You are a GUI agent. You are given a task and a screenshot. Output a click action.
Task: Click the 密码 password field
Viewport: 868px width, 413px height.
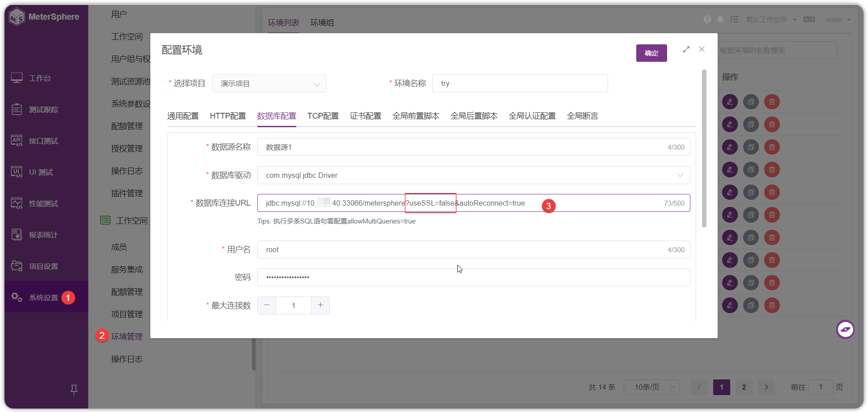pos(473,277)
